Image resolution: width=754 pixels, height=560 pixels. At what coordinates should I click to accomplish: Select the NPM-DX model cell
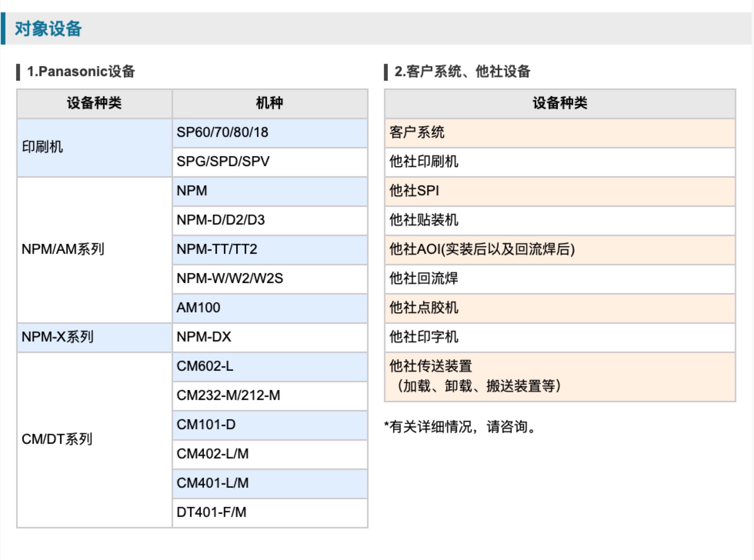270,337
